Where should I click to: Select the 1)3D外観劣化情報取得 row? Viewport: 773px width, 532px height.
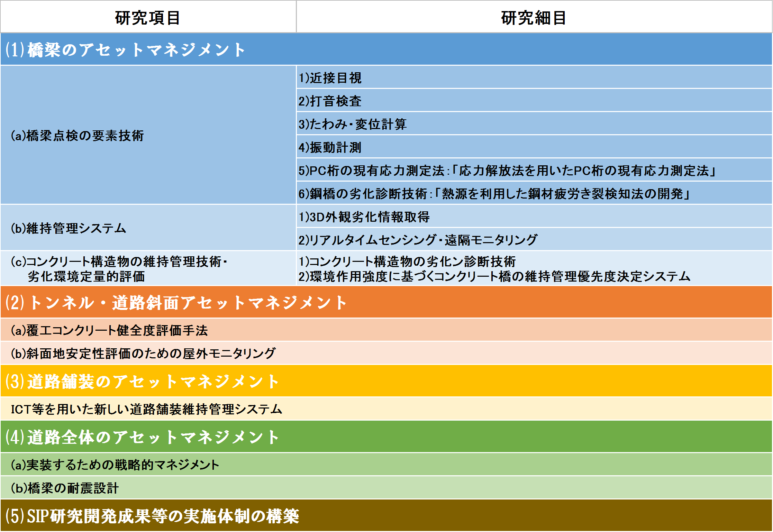[x=534, y=216]
